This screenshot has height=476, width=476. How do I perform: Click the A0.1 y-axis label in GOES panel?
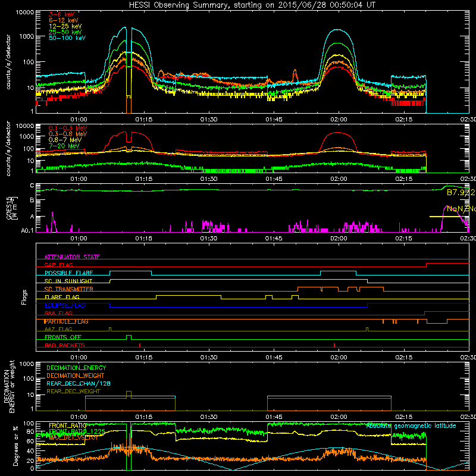[27, 231]
